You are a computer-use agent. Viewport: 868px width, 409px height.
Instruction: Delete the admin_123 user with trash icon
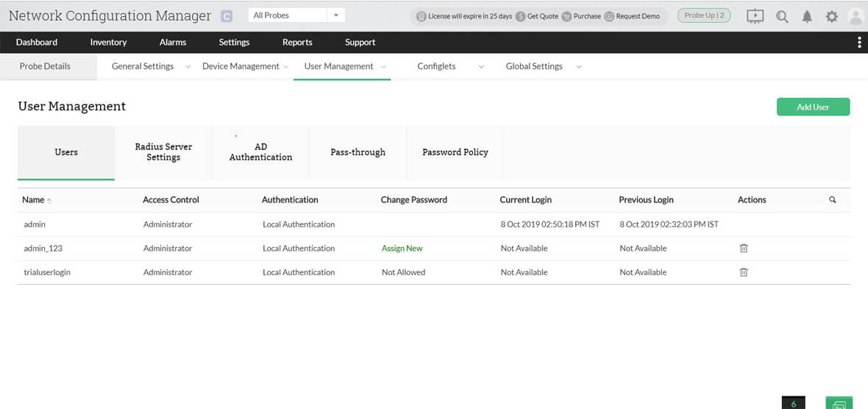pyautogui.click(x=744, y=249)
